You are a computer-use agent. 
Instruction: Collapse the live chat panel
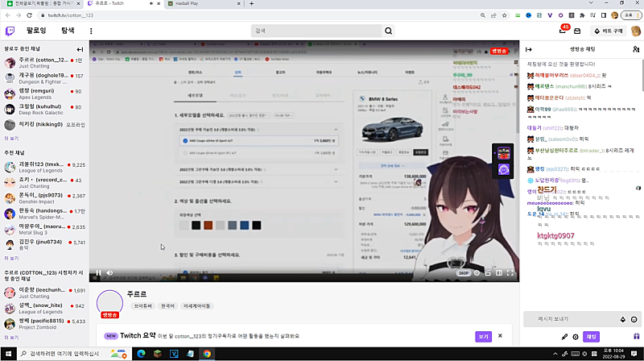529,49
